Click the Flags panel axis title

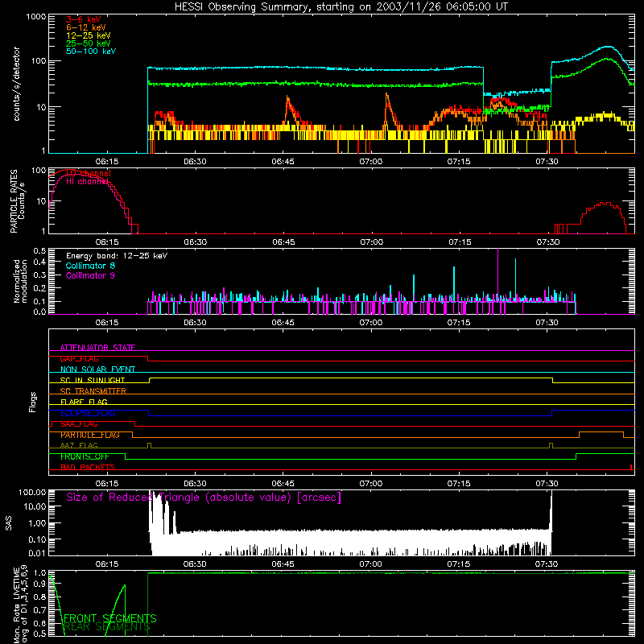[x=33, y=402]
